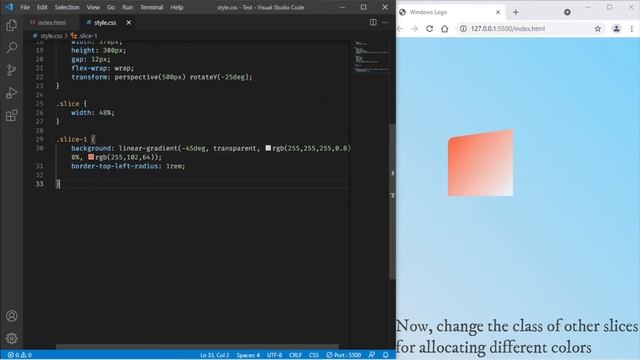Click the browser back arrow

click(400, 29)
